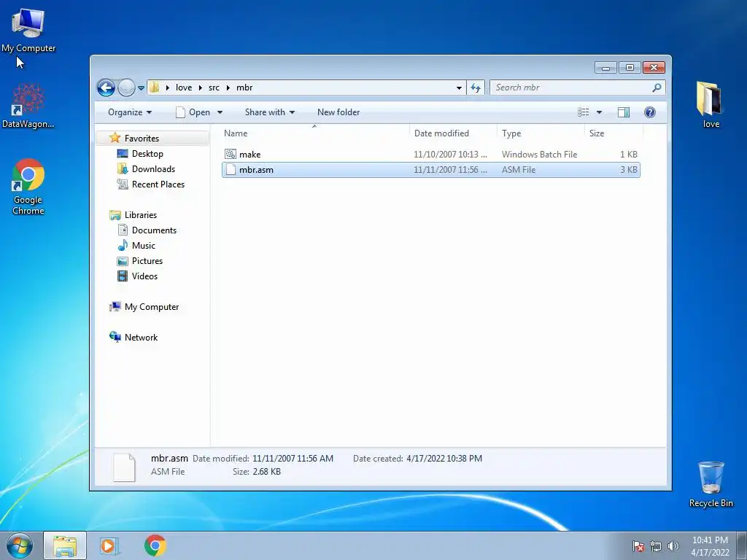Open Action Center flag in tray
The image size is (747, 560).
click(638, 546)
